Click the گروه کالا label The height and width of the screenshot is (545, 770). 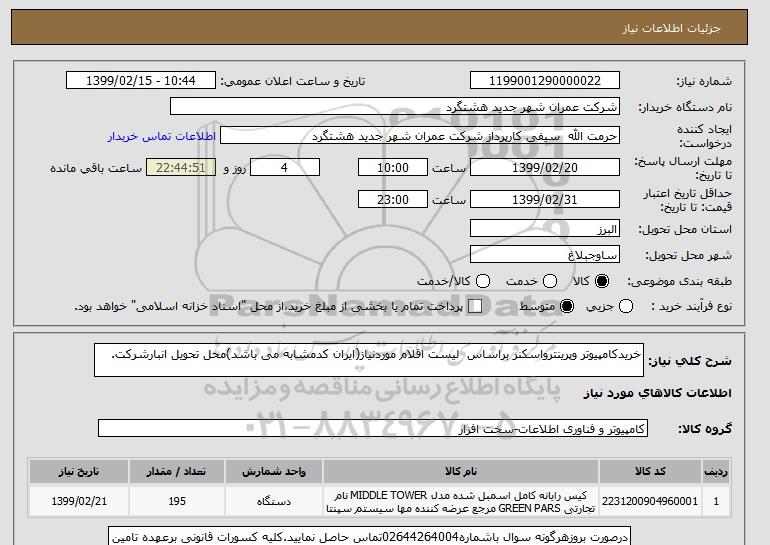point(705,429)
